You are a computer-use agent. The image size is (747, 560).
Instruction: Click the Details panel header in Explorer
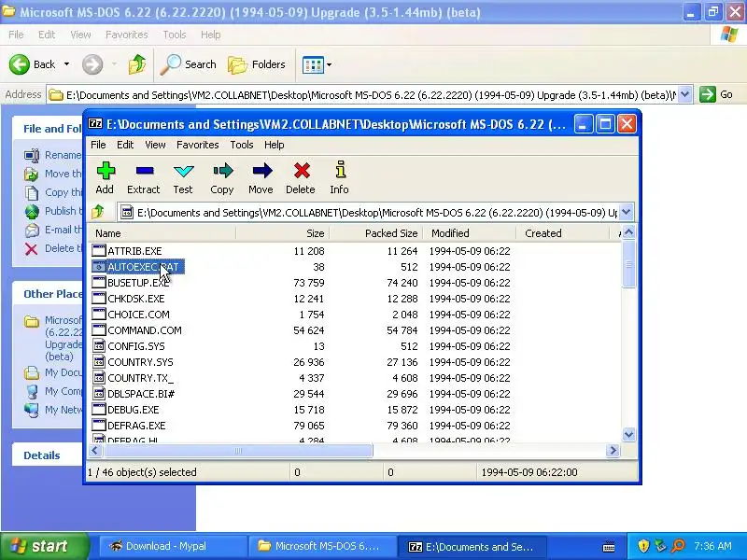point(48,455)
